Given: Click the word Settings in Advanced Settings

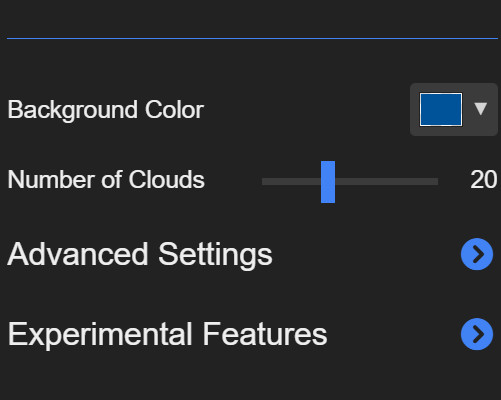Looking at the screenshot, I should click(215, 255).
